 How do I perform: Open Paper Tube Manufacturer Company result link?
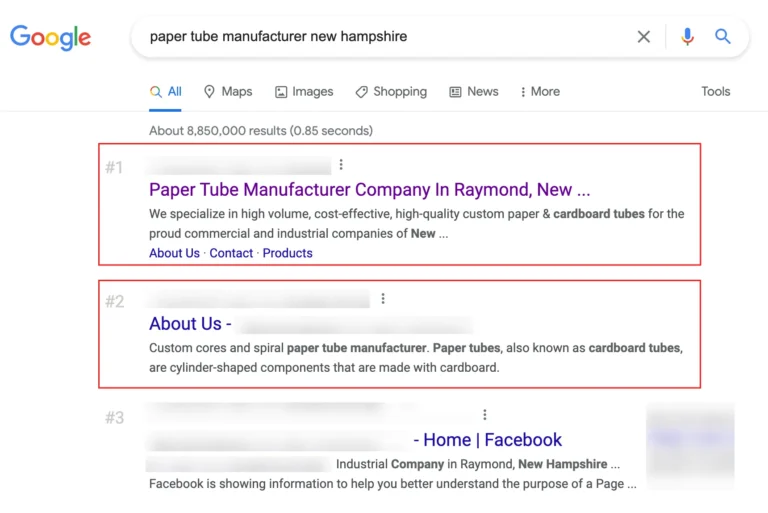click(369, 190)
